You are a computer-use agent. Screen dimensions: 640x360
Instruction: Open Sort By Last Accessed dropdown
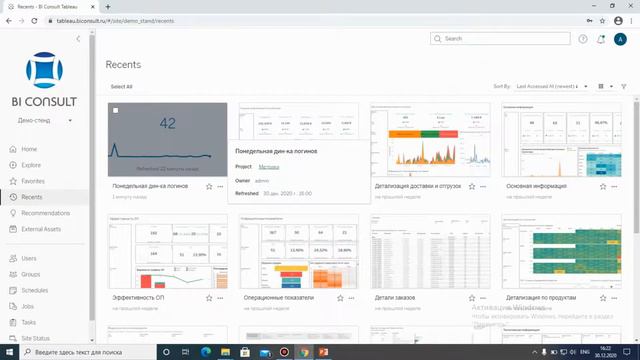(551, 86)
